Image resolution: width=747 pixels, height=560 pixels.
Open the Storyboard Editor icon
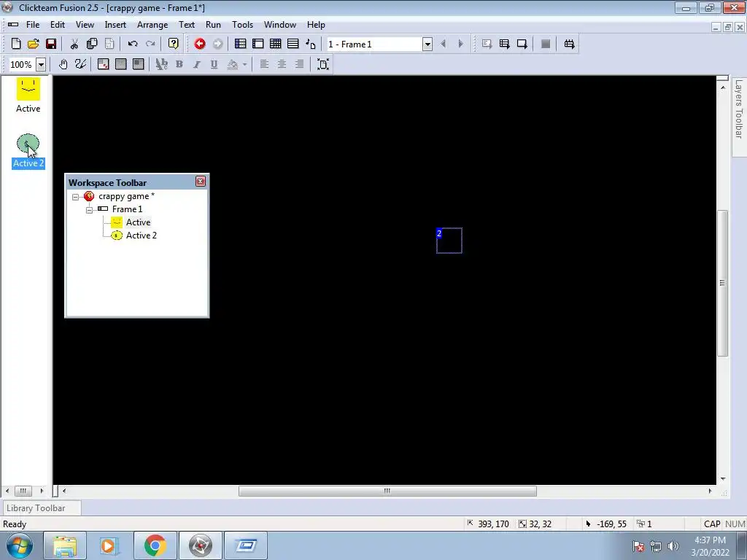click(240, 44)
